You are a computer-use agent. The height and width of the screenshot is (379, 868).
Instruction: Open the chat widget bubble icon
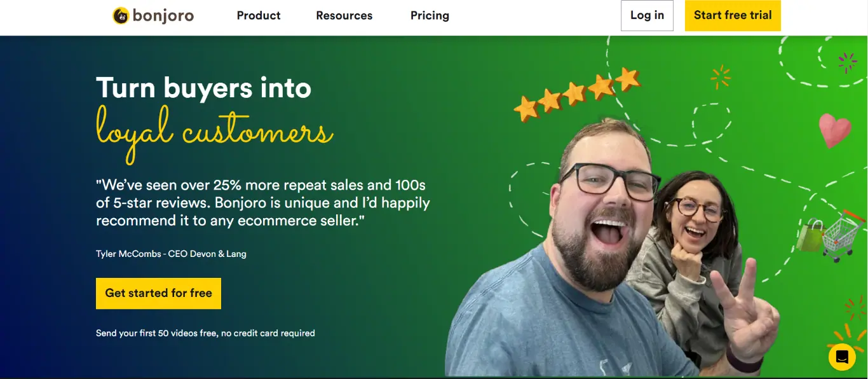click(x=842, y=357)
